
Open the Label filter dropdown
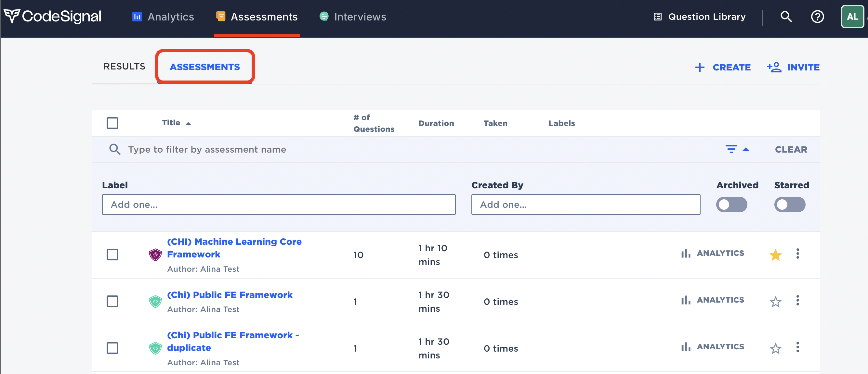click(279, 204)
